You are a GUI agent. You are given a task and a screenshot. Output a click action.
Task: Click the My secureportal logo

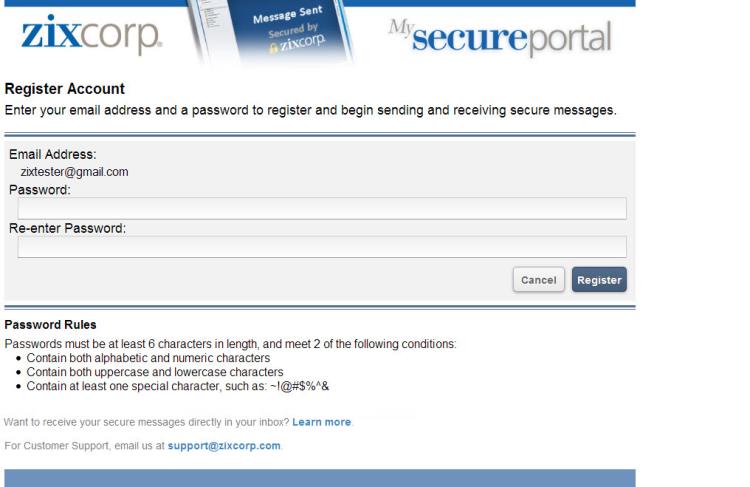[514, 37]
